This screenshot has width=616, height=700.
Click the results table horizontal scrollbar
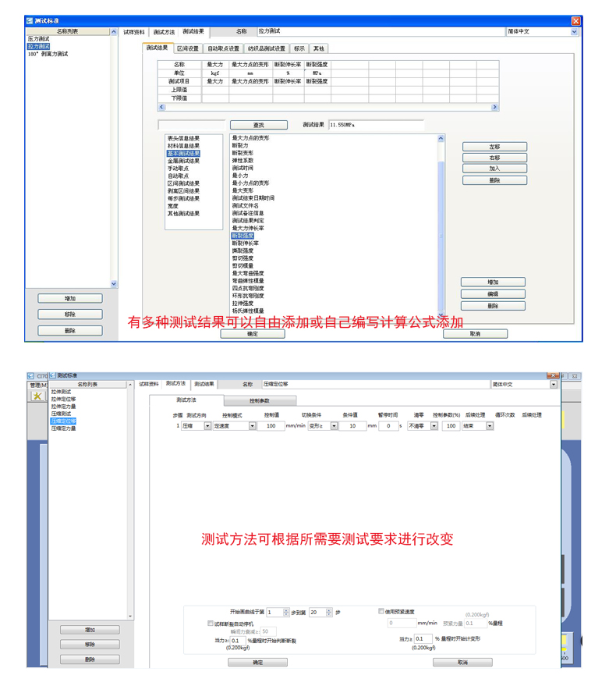point(327,107)
